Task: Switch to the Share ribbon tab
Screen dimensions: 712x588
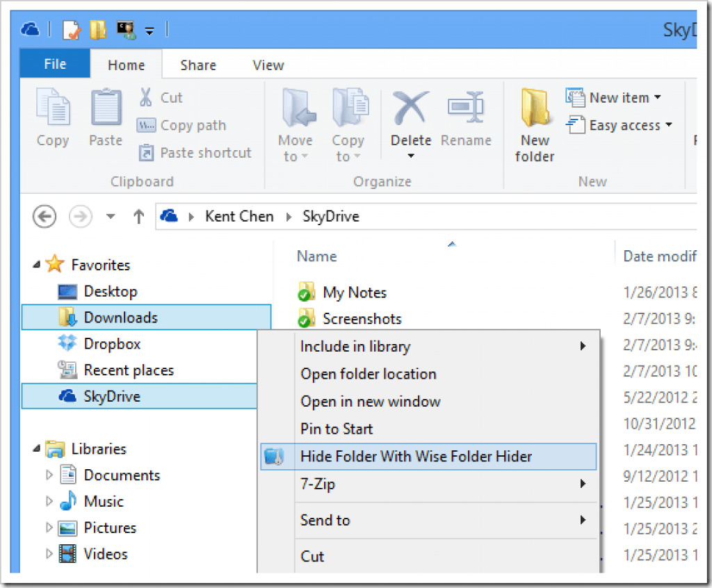Action: click(198, 65)
